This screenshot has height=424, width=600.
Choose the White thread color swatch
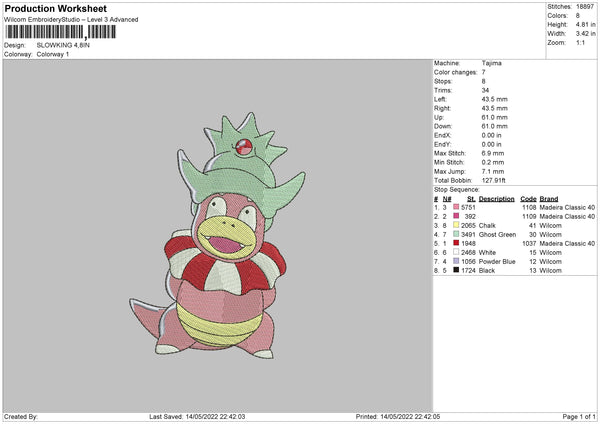coord(456,252)
